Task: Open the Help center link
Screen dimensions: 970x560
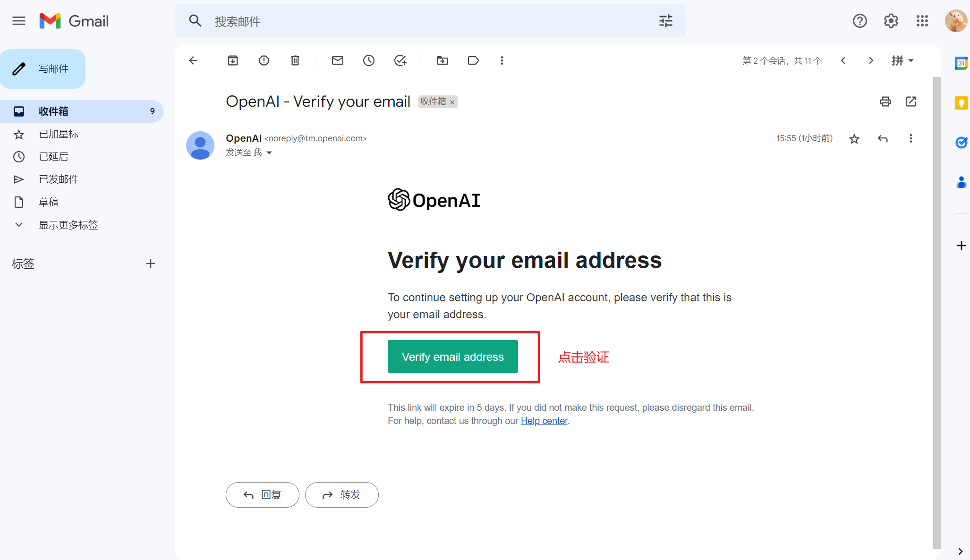Action: tap(544, 420)
